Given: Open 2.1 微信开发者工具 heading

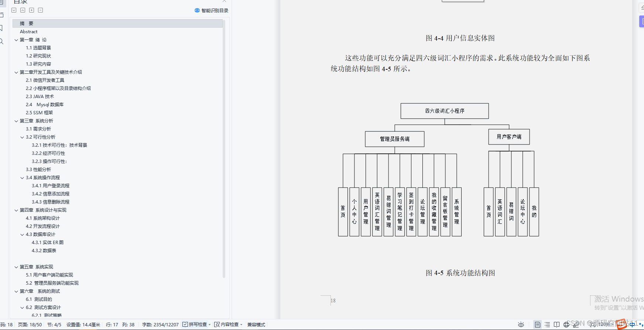Looking at the screenshot, I should pos(45,80).
